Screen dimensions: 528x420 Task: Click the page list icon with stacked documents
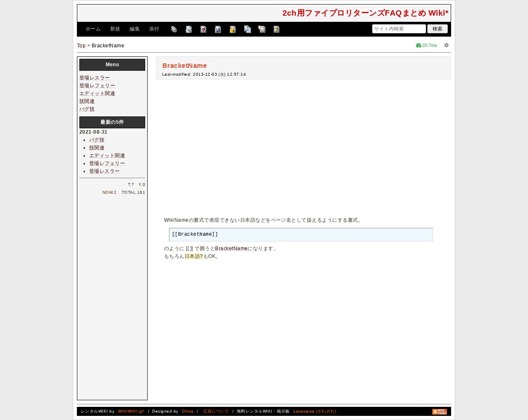tap(174, 29)
